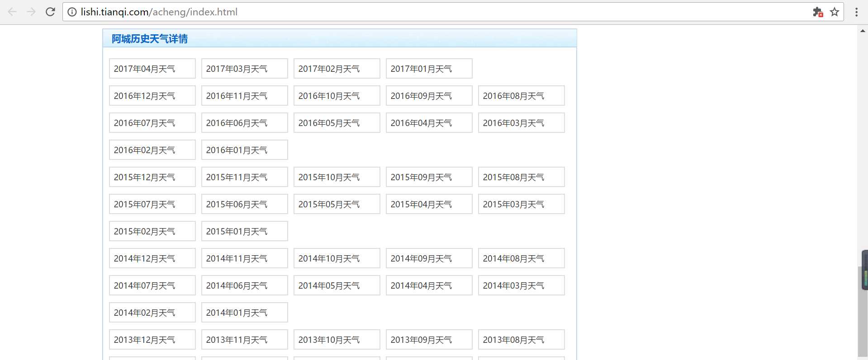This screenshot has height=360, width=868.
Task: Open 2014年01月天气 link
Action: click(x=245, y=313)
